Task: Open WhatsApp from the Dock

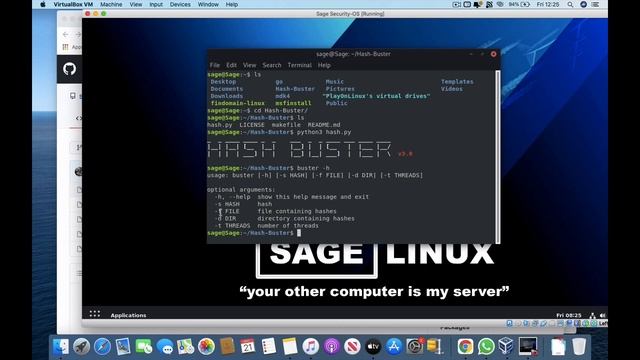Action: [486, 347]
